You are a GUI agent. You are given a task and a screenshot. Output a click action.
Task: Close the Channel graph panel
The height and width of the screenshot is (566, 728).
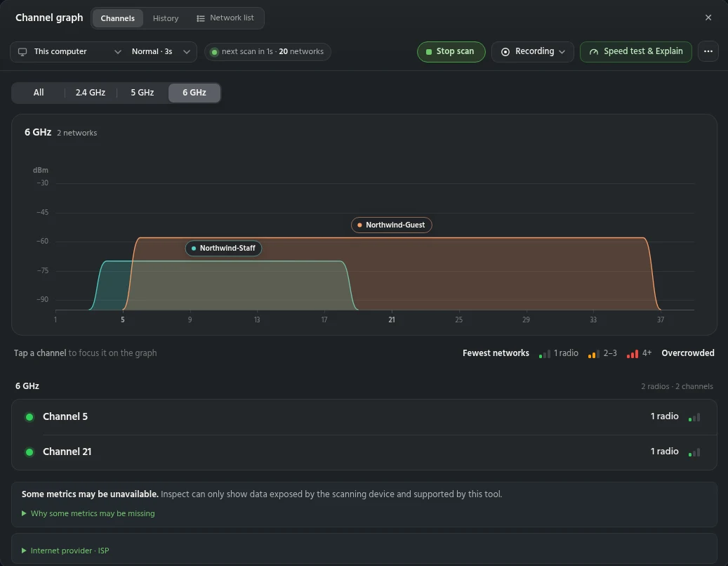pyautogui.click(x=708, y=18)
